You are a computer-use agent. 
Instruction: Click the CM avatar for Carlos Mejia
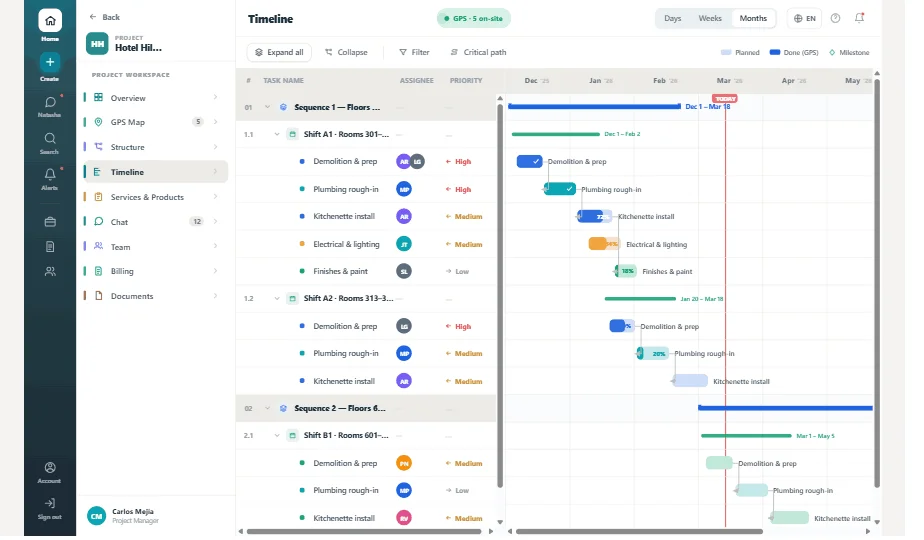point(97,516)
